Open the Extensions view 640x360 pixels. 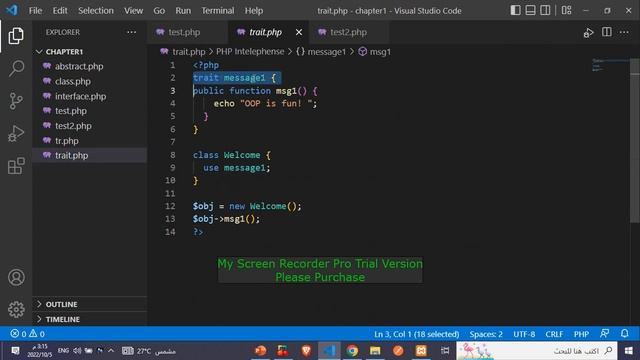[16, 166]
